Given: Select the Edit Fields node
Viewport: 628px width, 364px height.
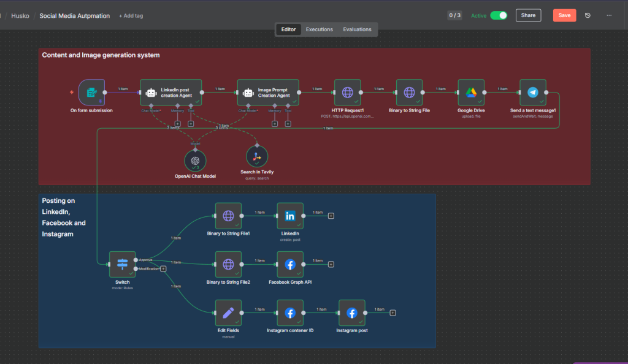Looking at the screenshot, I should pyautogui.click(x=228, y=313).
